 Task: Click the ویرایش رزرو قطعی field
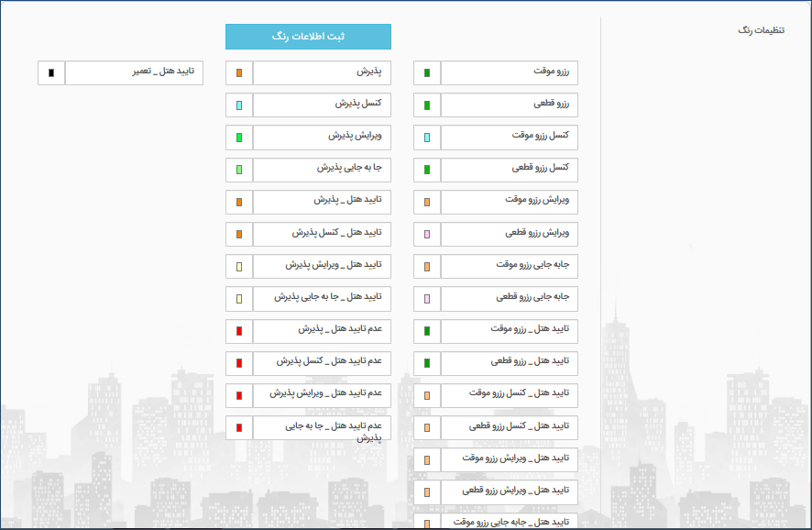[x=510, y=234]
